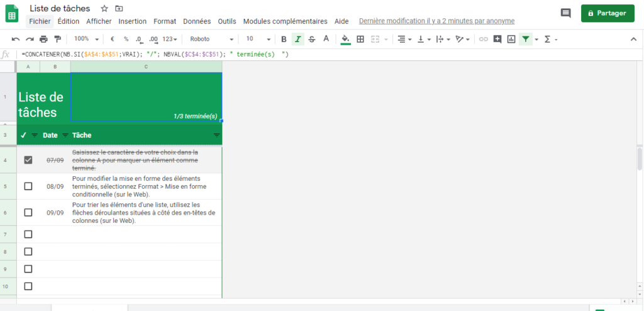
Task: Insert link with chain icon
Action: click(x=484, y=39)
